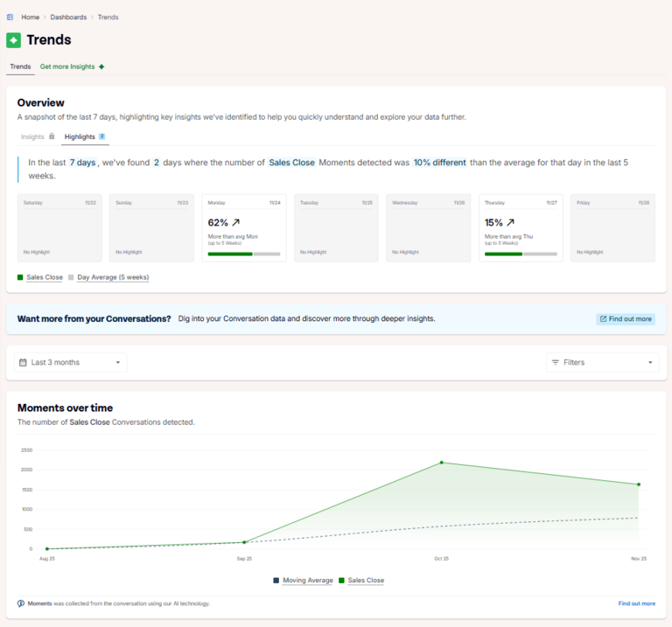This screenshot has height=627, width=672.
Task: Click the Oct 25 data point on chart
Action: (x=441, y=463)
